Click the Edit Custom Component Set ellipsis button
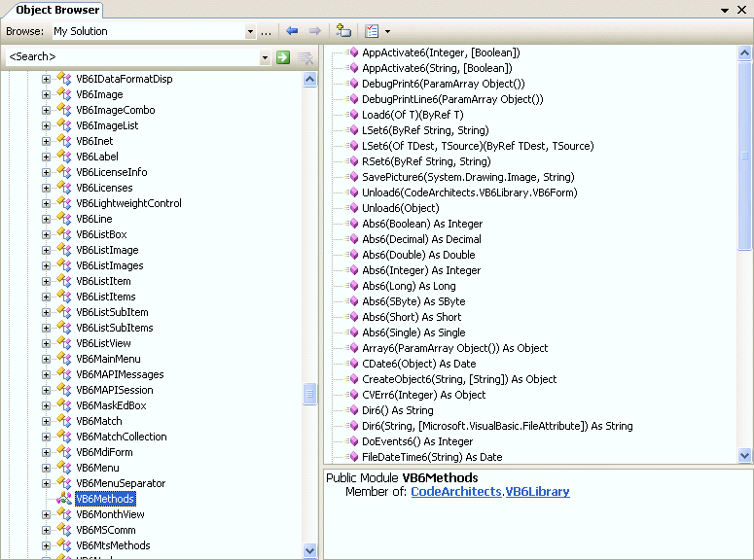This screenshot has width=754, height=560. (x=266, y=32)
